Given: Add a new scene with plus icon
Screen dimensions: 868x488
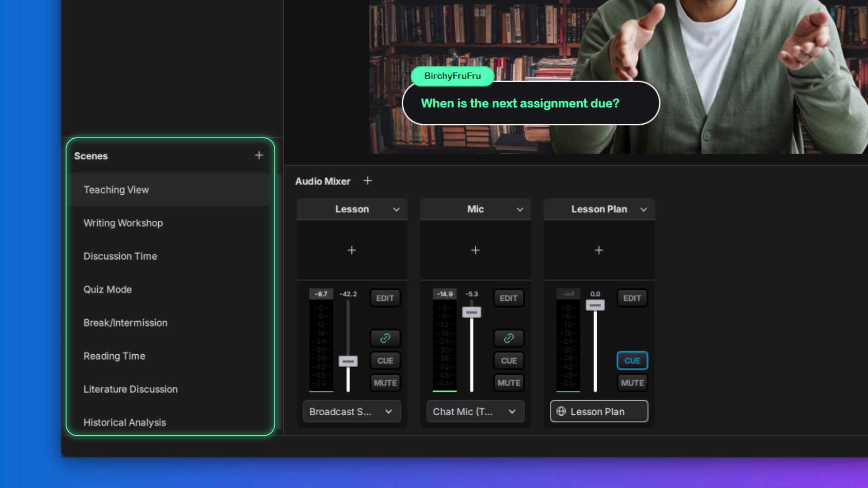Looking at the screenshot, I should 259,155.
